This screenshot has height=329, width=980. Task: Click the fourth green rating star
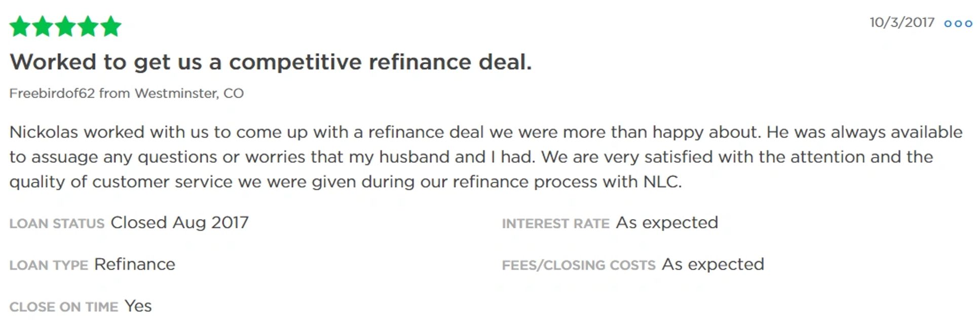pyautogui.click(x=88, y=27)
